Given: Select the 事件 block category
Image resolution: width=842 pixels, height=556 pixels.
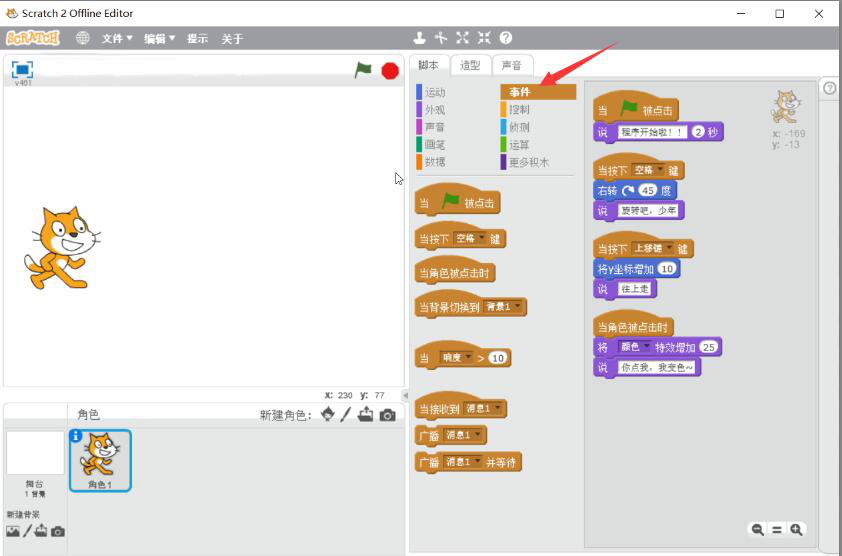Looking at the screenshot, I should click(538, 92).
